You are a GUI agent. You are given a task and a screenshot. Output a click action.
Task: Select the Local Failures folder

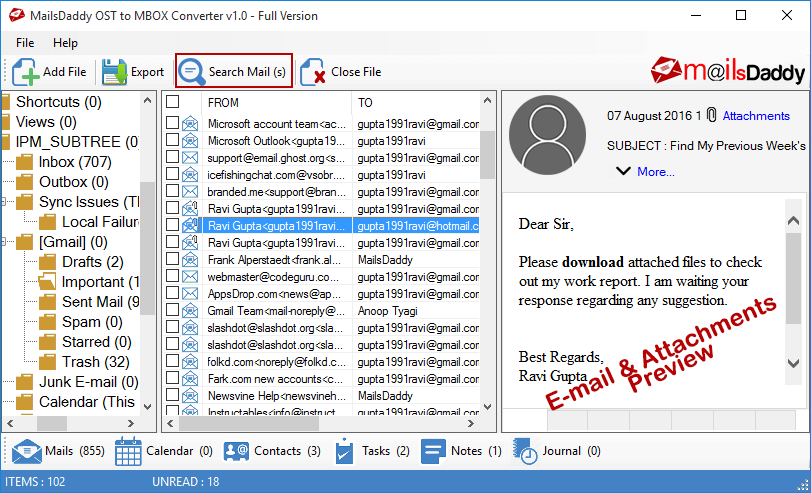tap(100, 222)
